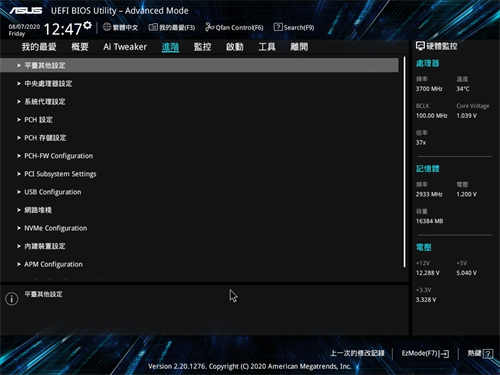
Task: Click the +12V reading 12.288 V
Action: pos(428,273)
